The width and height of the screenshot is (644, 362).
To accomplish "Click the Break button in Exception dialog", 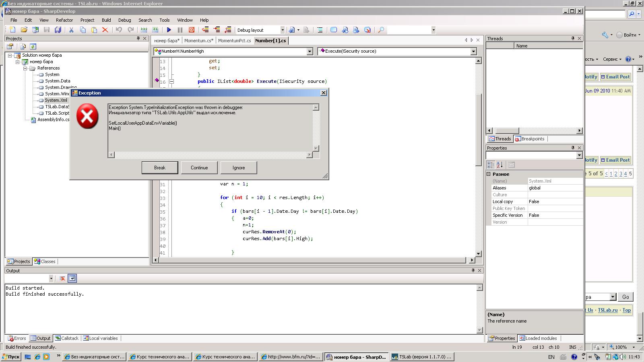I will (x=159, y=168).
